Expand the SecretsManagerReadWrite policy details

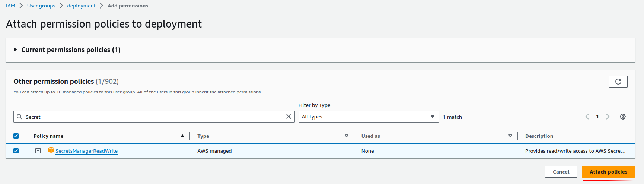coord(38,151)
